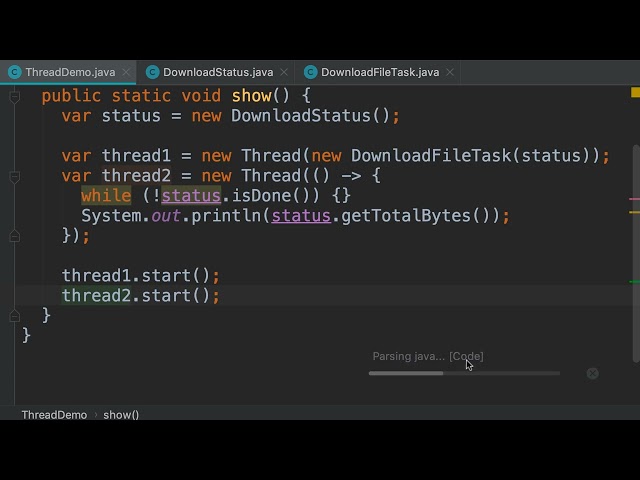
Task: Click the class icon on DownloadFileTask.java tab
Action: (x=310, y=72)
